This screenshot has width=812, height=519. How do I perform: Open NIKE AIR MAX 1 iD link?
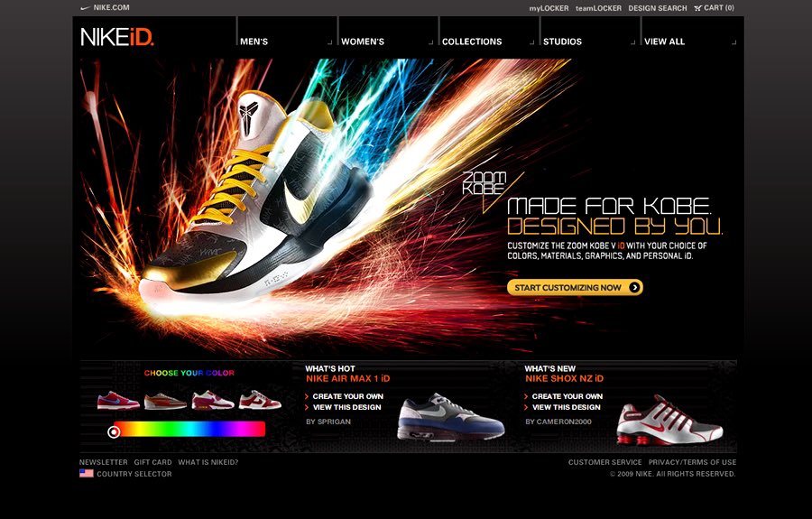(x=347, y=378)
